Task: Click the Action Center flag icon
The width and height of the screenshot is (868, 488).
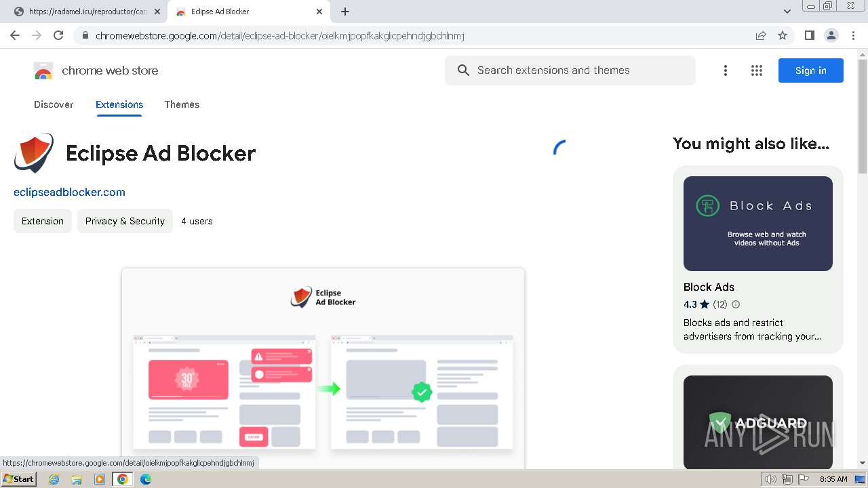Action: point(804,479)
